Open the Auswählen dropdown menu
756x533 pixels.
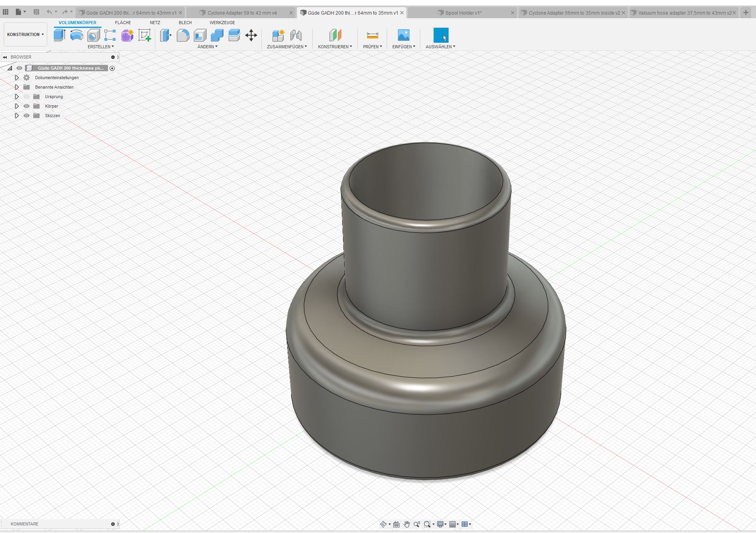tap(440, 47)
